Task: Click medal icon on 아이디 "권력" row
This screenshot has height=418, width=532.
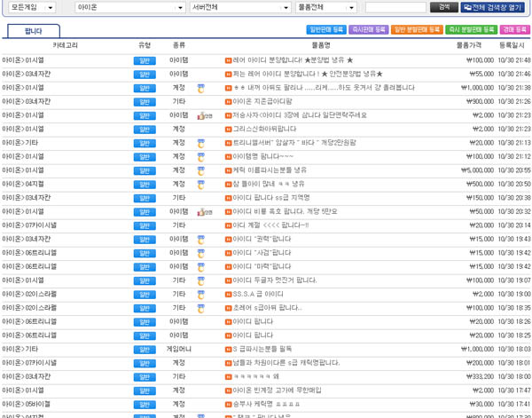Action: [x=200, y=240]
